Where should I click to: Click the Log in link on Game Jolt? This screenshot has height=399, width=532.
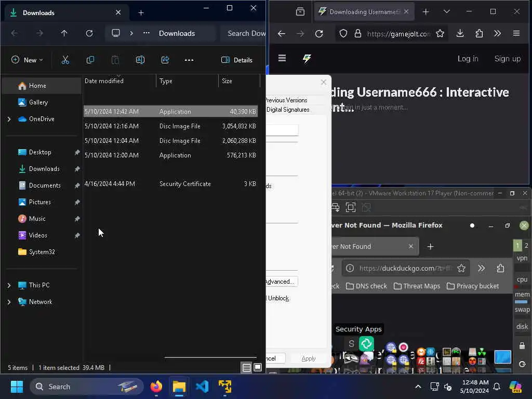468,59
